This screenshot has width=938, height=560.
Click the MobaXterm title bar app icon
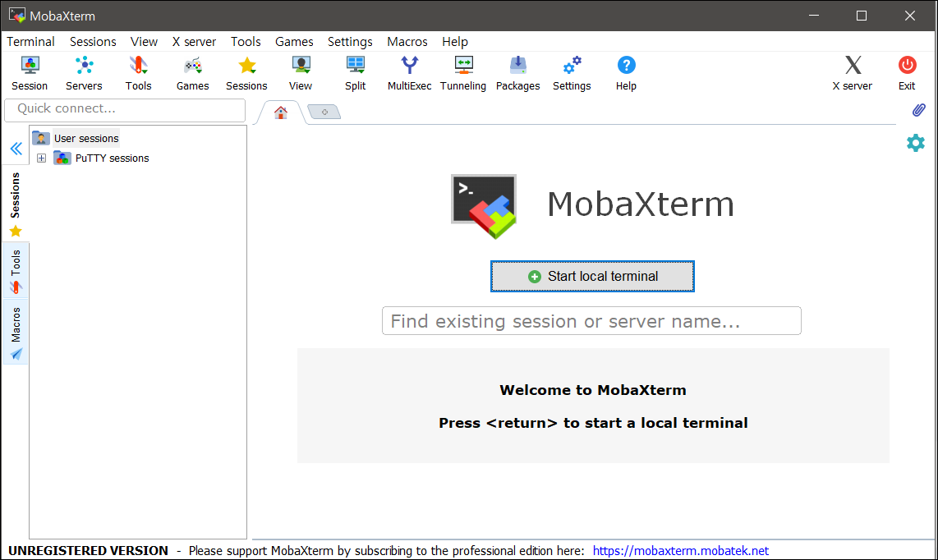coord(16,15)
